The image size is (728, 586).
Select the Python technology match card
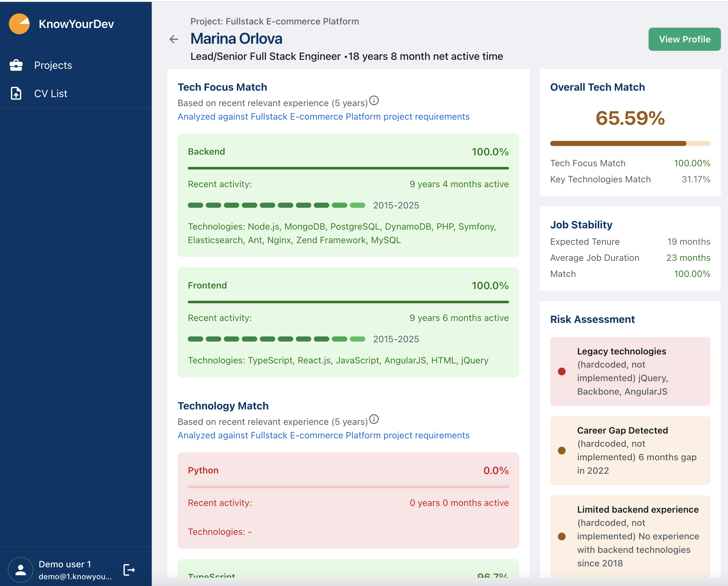click(x=348, y=500)
